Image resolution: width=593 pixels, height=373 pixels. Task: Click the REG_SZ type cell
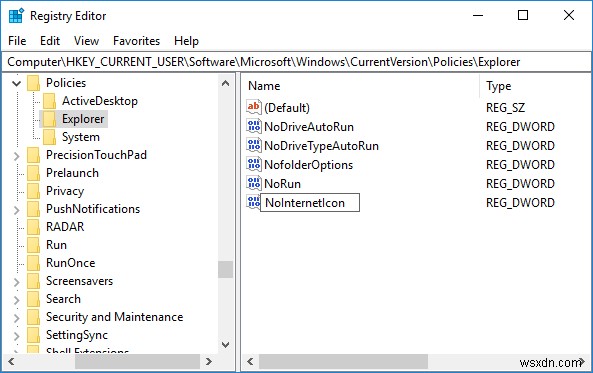(x=505, y=108)
